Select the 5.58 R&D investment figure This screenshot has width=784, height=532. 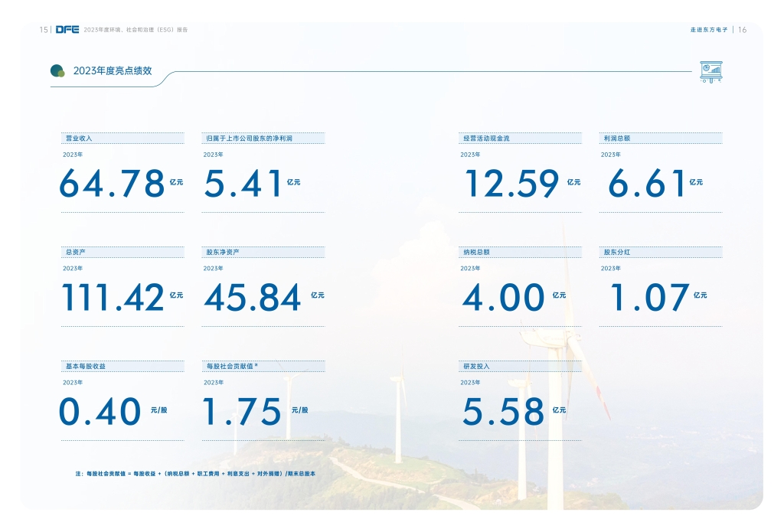pos(503,412)
